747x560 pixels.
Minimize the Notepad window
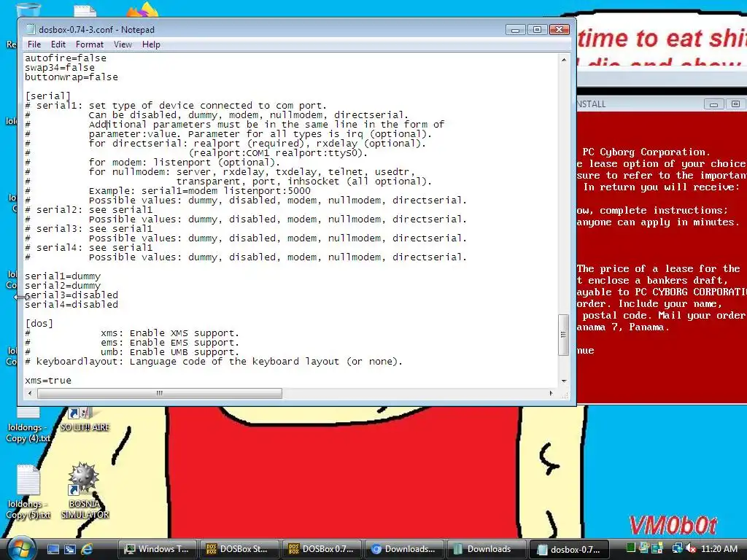point(515,30)
